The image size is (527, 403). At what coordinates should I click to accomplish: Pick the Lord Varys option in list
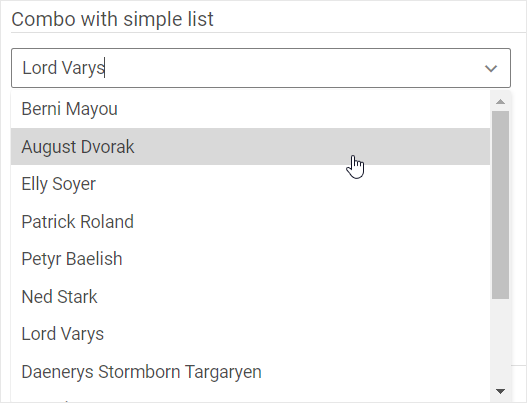(x=250, y=334)
